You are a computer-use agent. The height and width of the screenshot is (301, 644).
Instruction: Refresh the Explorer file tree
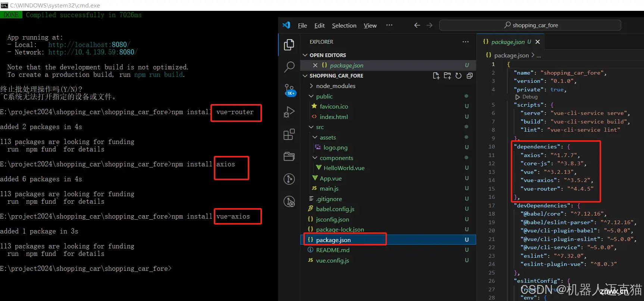tap(458, 76)
